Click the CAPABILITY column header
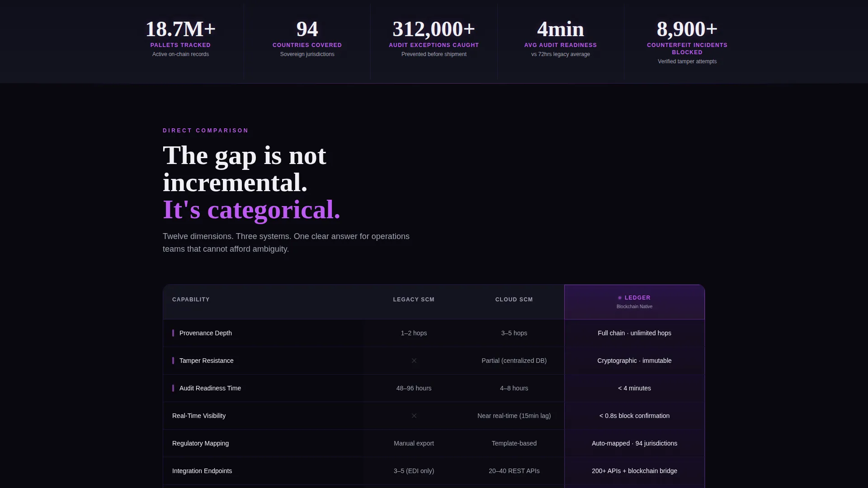 [x=191, y=300]
